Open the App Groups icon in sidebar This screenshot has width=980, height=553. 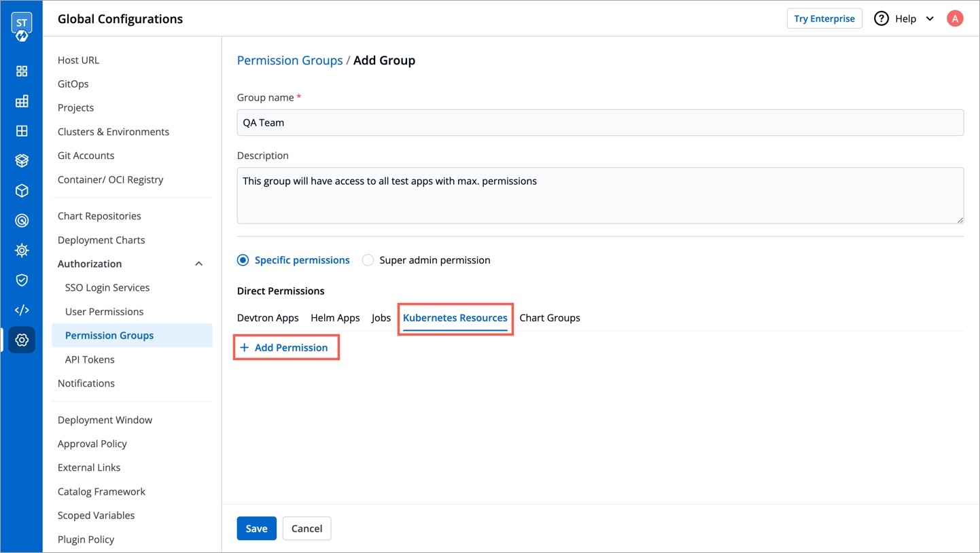pyautogui.click(x=22, y=131)
